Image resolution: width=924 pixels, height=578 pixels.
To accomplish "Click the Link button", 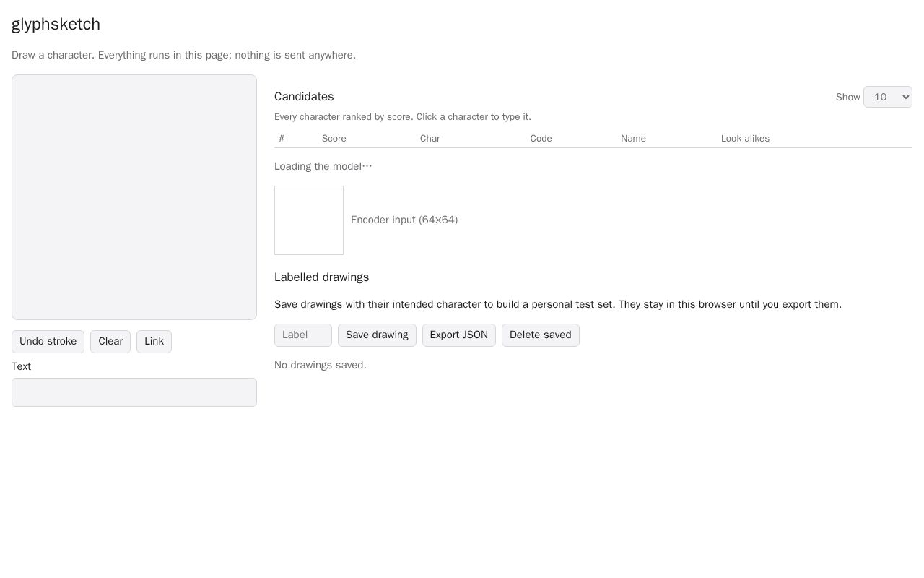I will pos(154,342).
